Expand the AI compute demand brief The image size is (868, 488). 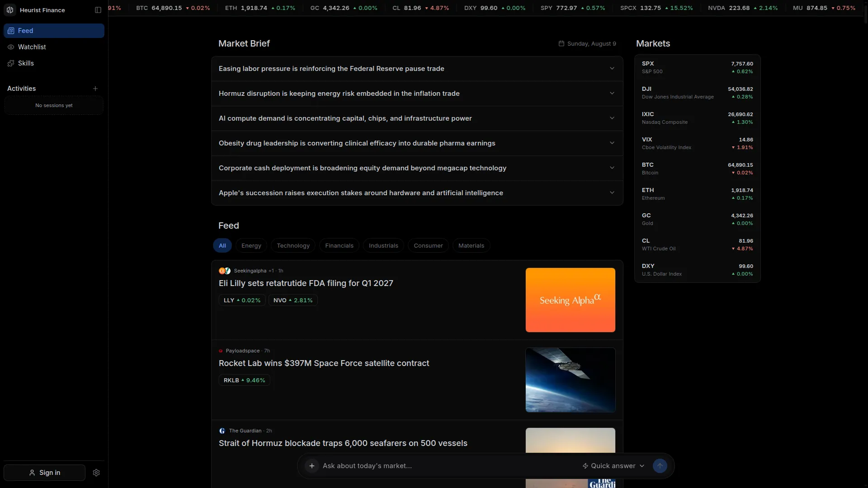point(417,118)
